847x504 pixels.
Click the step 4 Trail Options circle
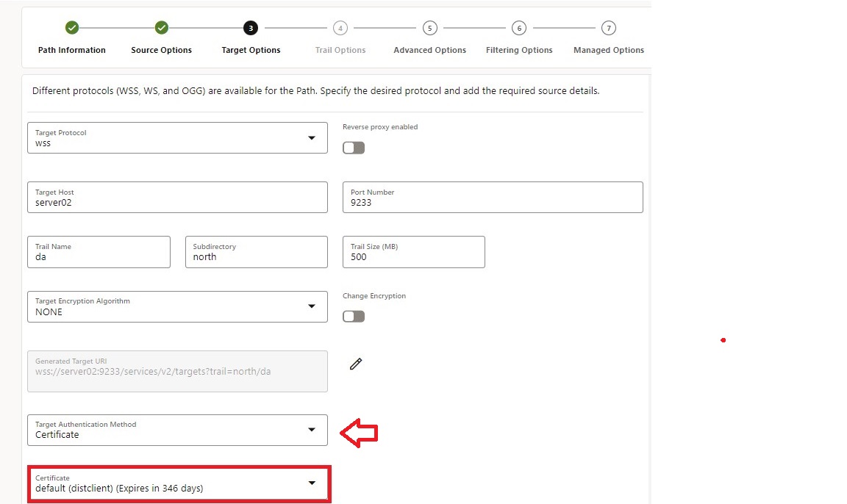pyautogui.click(x=340, y=28)
